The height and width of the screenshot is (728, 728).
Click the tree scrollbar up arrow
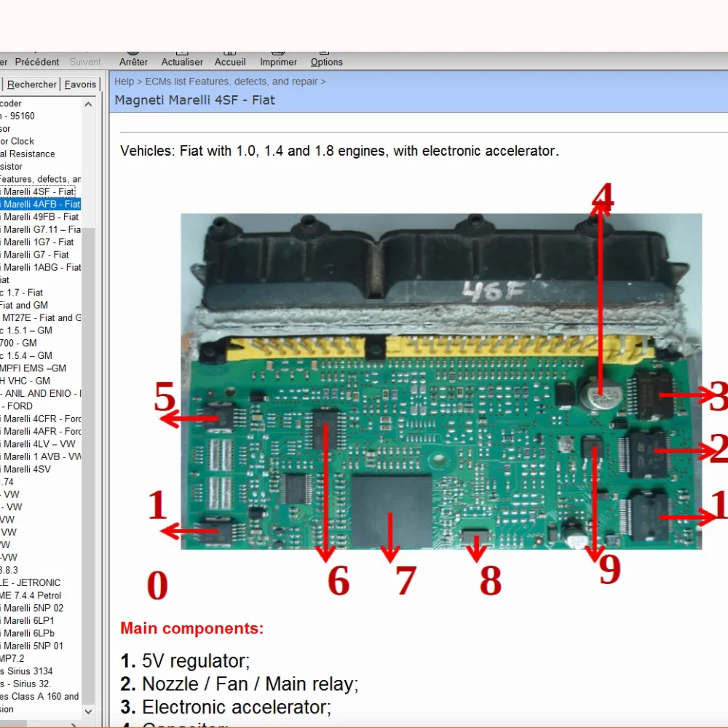(x=88, y=104)
